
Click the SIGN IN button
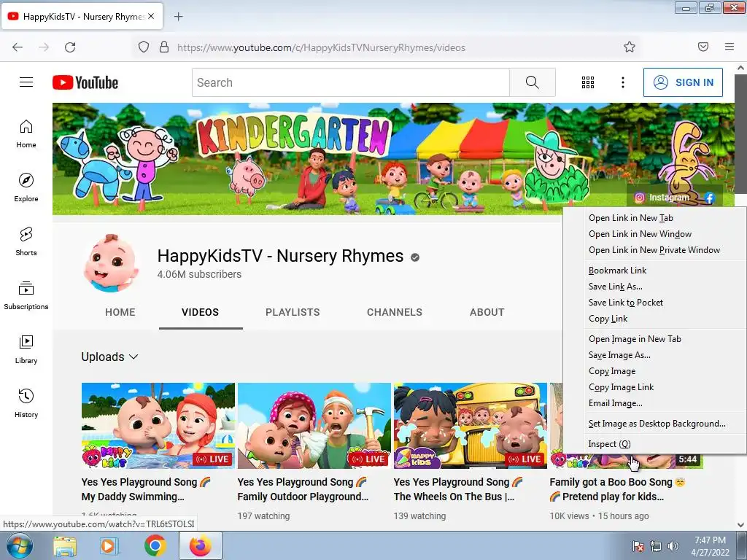tap(683, 82)
